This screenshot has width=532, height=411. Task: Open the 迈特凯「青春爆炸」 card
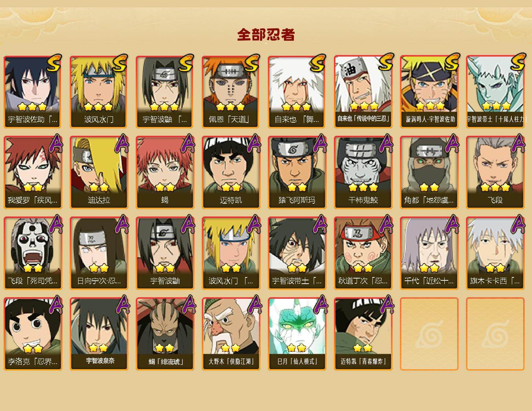[x=363, y=334]
